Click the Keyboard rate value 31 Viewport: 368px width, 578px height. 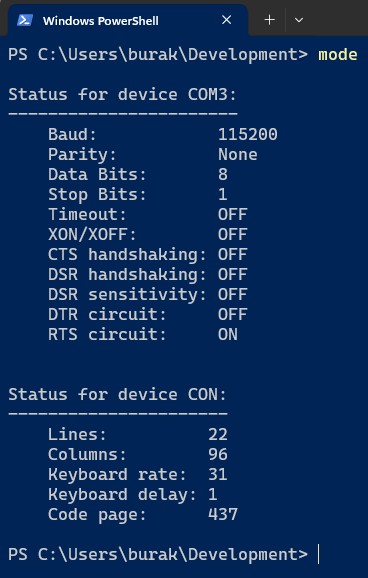218,474
